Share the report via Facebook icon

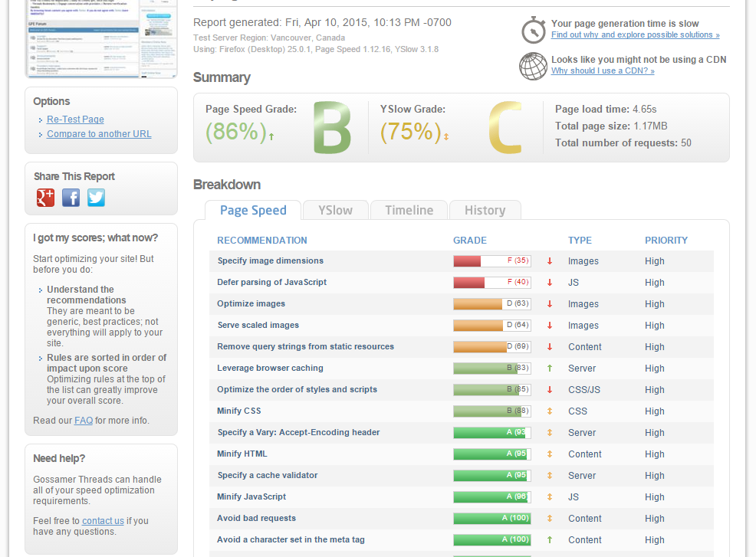71,198
